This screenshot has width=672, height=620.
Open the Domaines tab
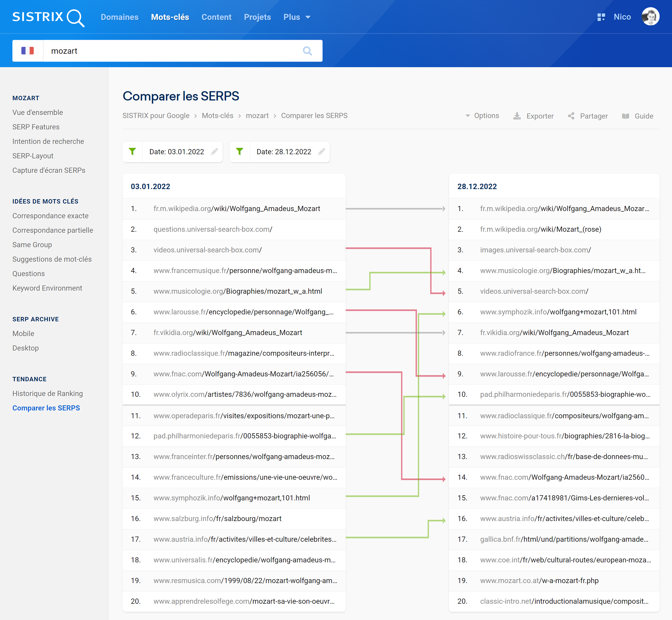point(119,17)
